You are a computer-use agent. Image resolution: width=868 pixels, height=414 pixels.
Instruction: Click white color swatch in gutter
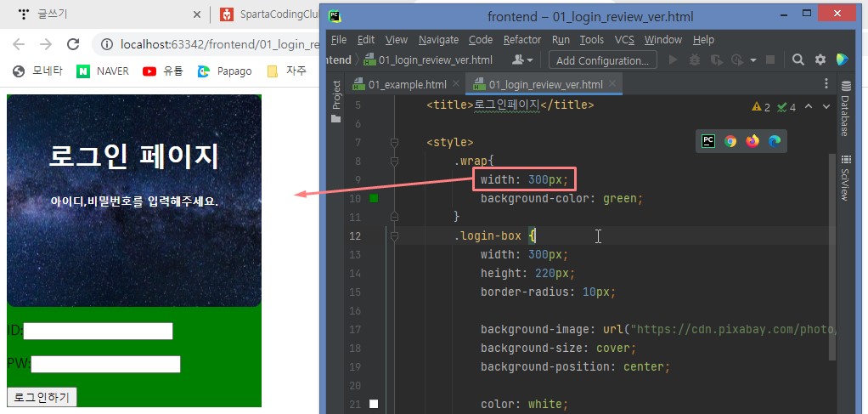pos(374,404)
